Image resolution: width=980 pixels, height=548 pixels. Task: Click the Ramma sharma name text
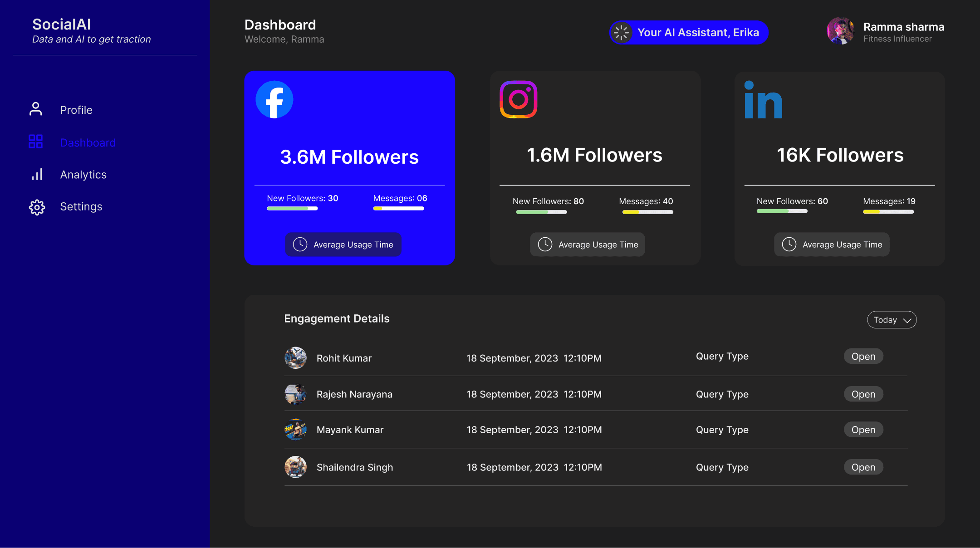click(904, 27)
